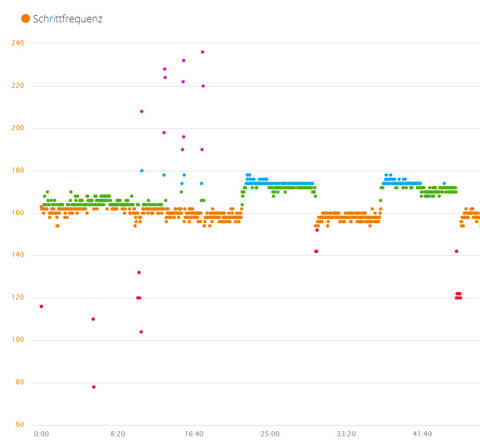The image size is (480, 448).
Task: Click the red data point at 110
Action: (93, 320)
